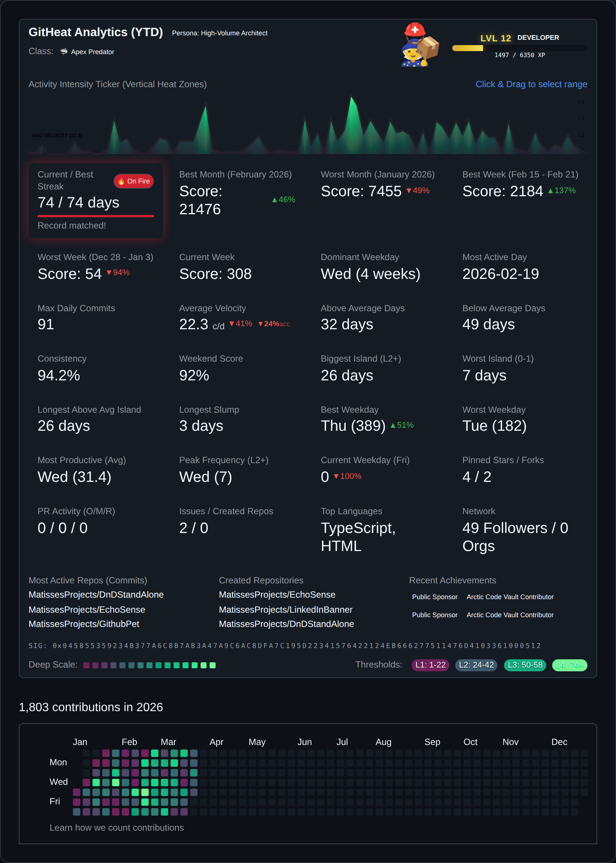Open the Click & Drag to select range option
The height and width of the screenshot is (863, 616).
pyautogui.click(x=531, y=84)
